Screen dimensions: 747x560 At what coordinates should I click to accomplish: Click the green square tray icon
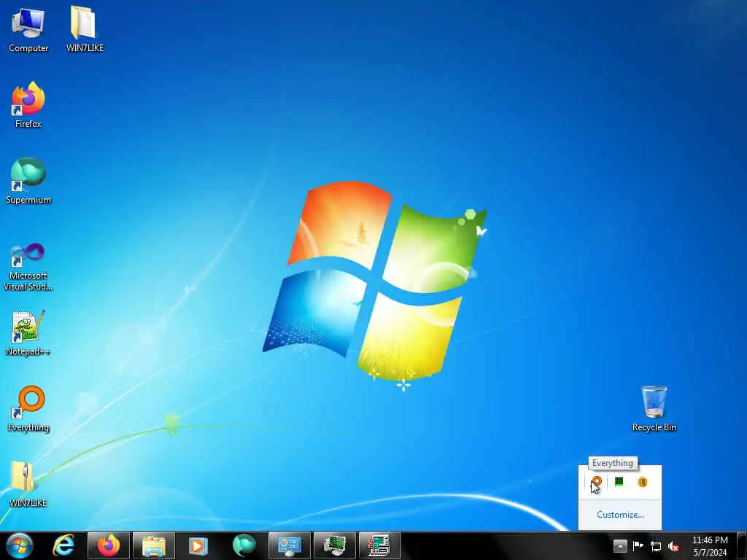619,482
